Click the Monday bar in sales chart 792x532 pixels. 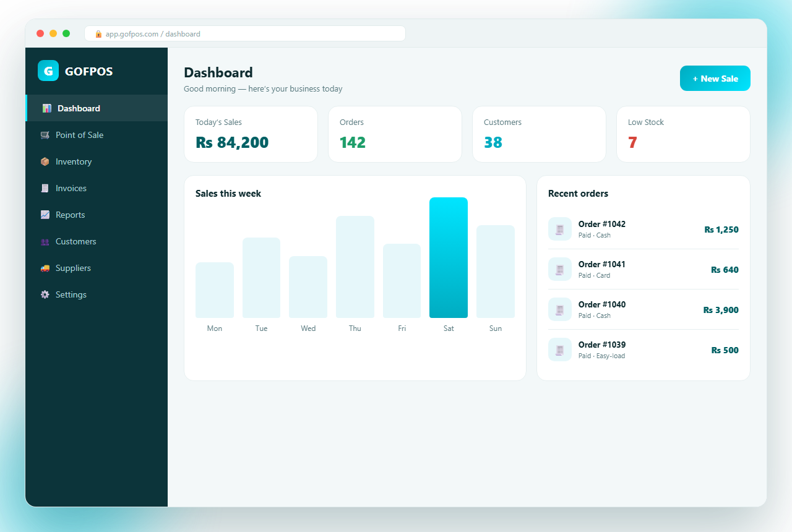click(215, 290)
